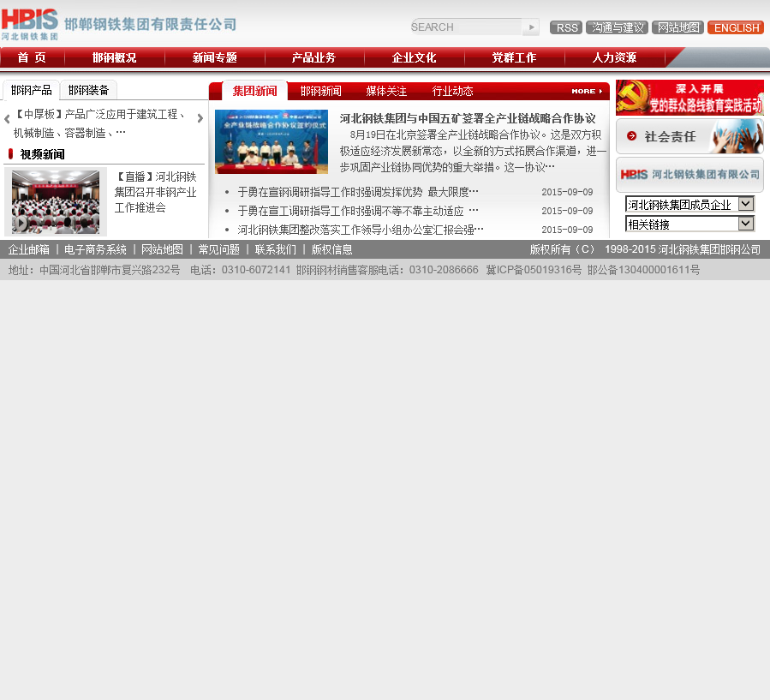Click the HBIS logo in the header

click(x=29, y=24)
